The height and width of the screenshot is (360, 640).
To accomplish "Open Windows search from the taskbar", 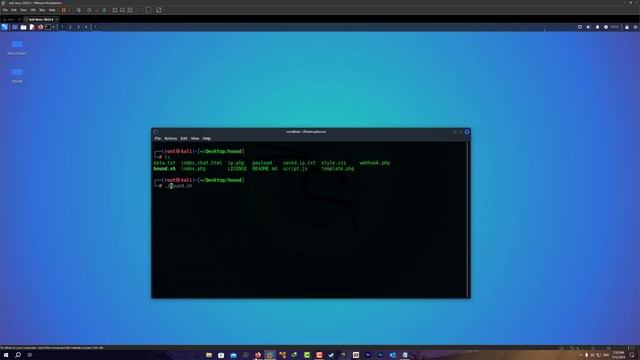I will pos(18,355).
